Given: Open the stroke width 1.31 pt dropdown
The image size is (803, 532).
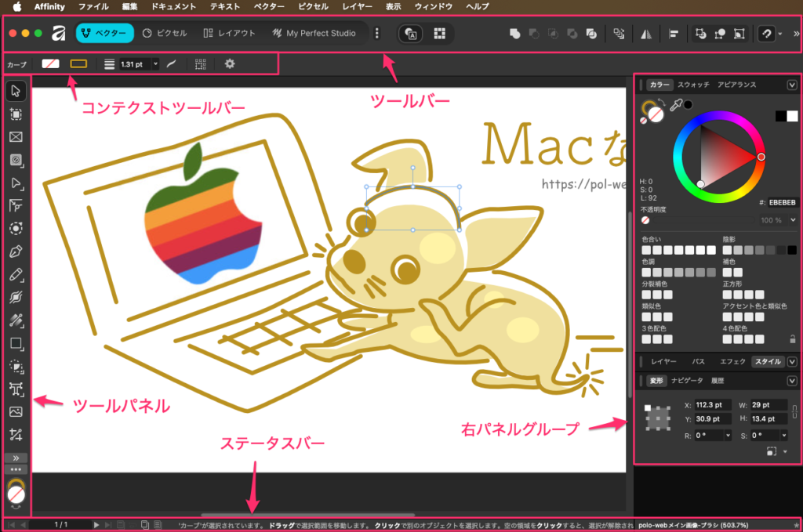Looking at the screenshot, I should tap(156, 63).
